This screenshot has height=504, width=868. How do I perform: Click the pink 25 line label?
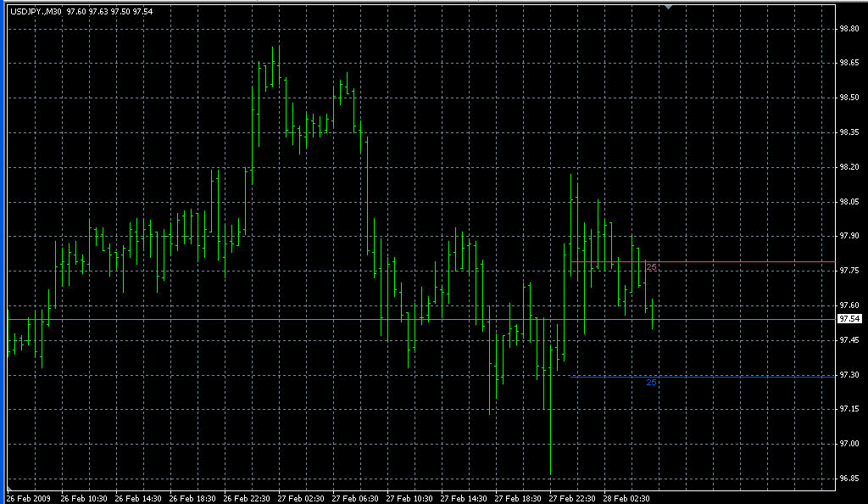click(651, 267)
